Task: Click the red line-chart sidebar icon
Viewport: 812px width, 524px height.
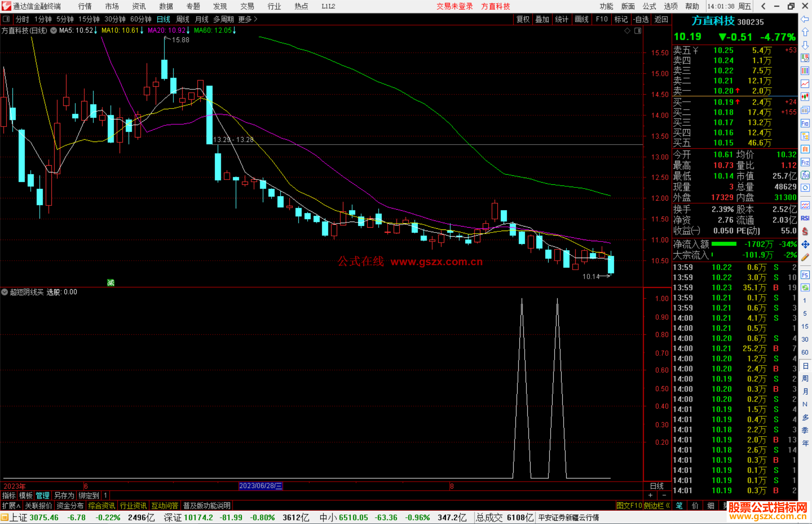Action: 805,84
